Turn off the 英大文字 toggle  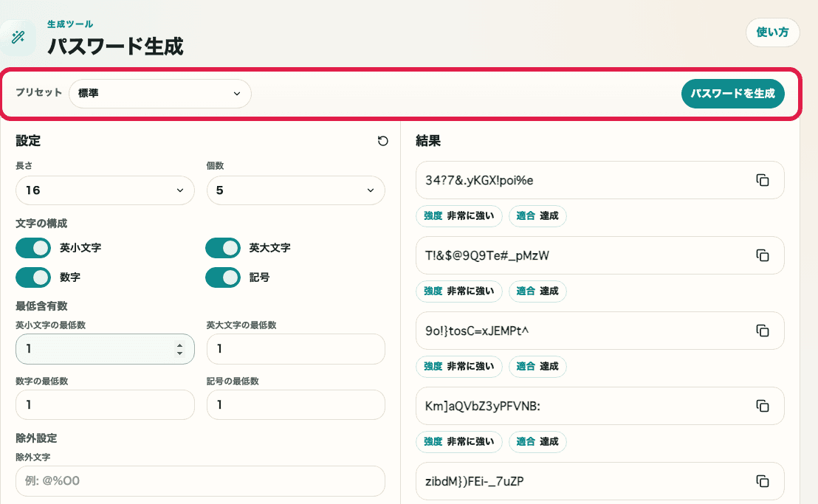223,248
